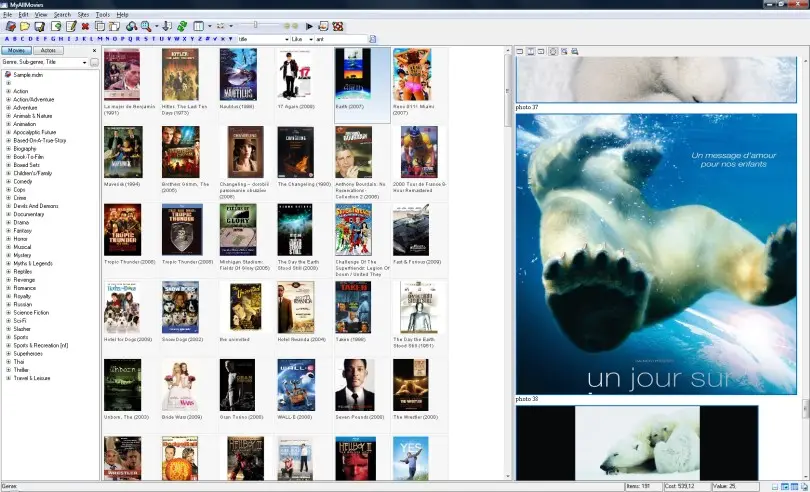The image size is (810, 492).
Task: Adjust the thumbnail size slider in toolbar
Action: coord(256,25)
